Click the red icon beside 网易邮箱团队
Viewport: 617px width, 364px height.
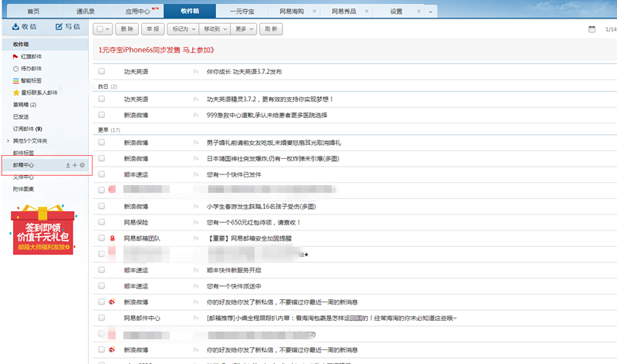[112, 238]
